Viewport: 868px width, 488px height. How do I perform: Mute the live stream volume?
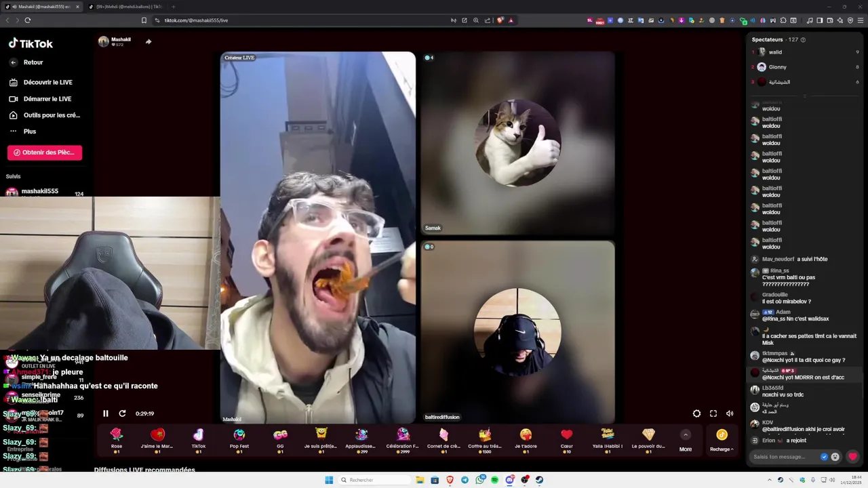730,413
